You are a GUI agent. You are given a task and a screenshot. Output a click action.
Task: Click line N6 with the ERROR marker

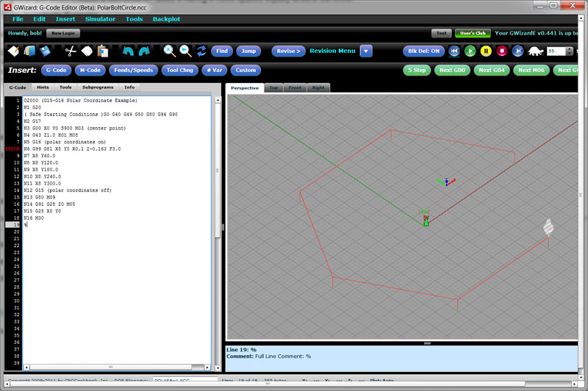(73, 148)
